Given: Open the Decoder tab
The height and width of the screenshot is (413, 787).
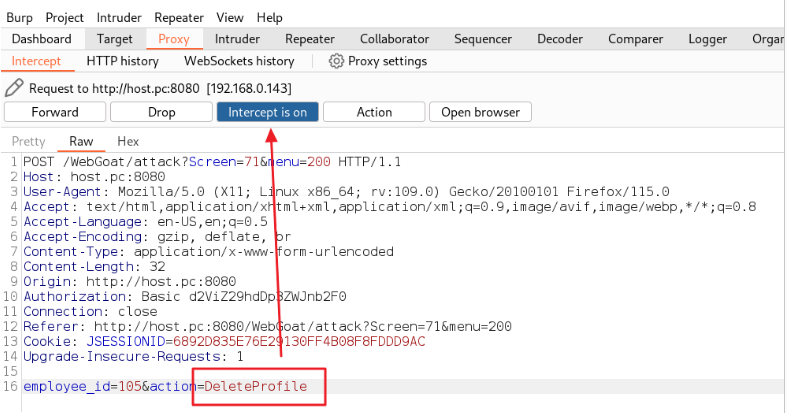Looking at the screenshot, I should 560,39.
